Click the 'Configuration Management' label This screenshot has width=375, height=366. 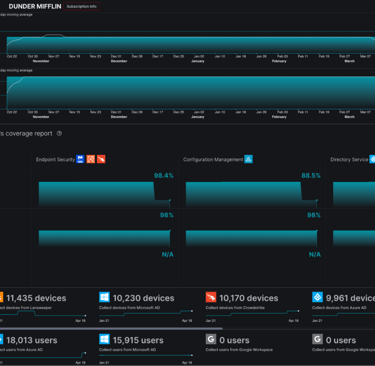[x=213, y=159]
